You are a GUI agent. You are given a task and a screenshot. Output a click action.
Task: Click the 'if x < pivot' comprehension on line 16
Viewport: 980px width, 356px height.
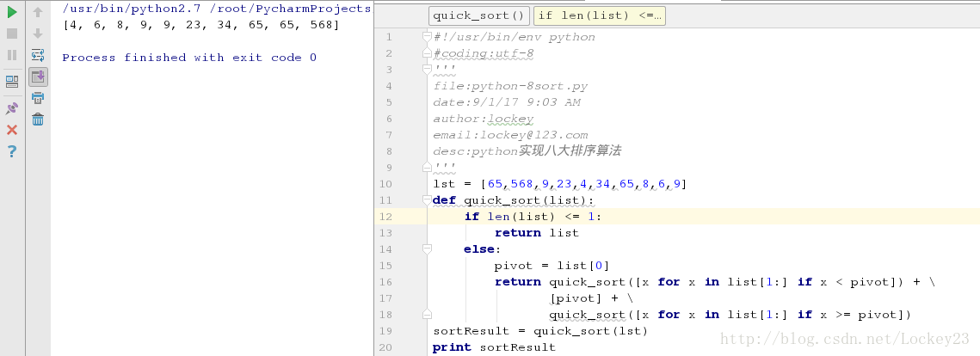tap(847, 282)
